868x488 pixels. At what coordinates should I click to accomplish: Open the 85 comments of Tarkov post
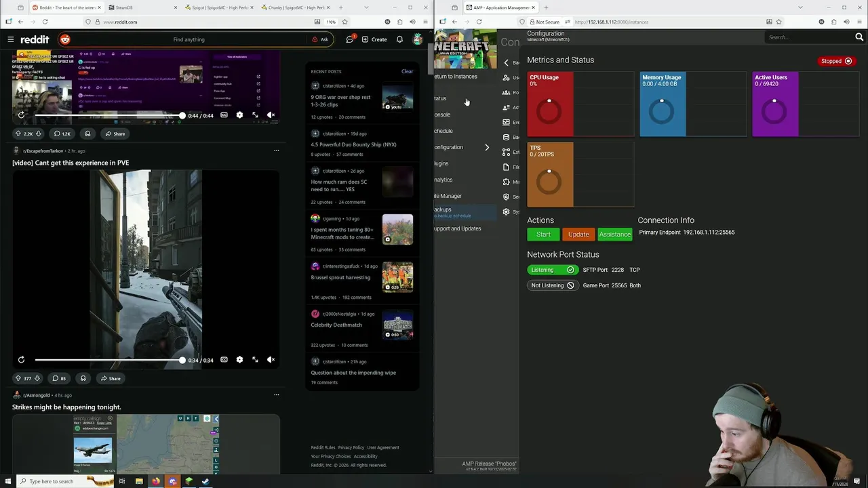tap(59, 378)
